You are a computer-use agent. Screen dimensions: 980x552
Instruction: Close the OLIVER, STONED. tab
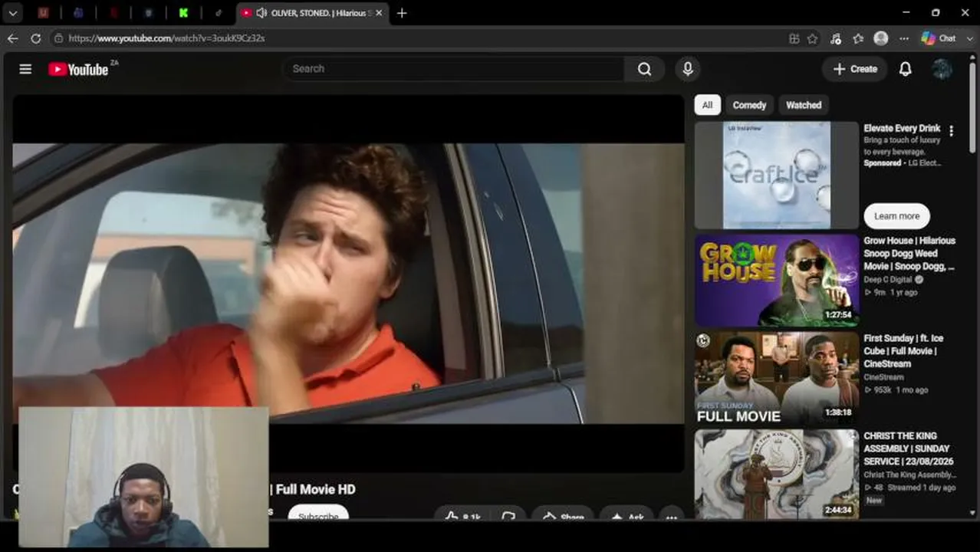[x=379, y=13]
